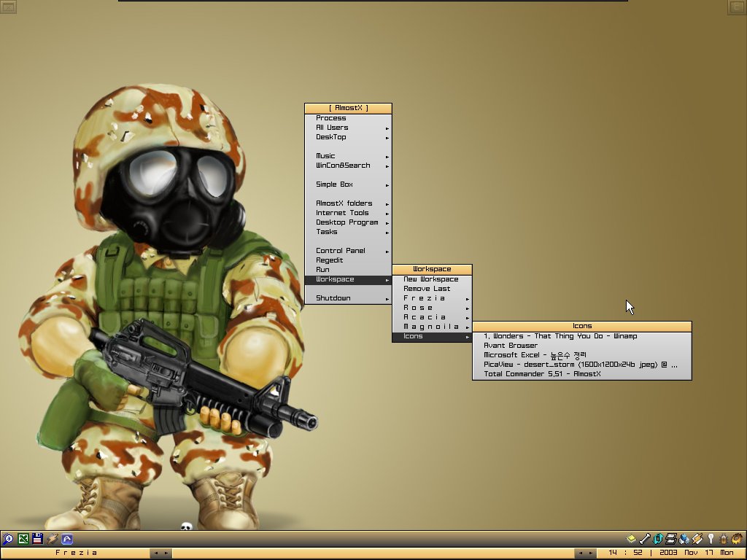Click the Frezia workspace label in taskbar

coord(76,553)
